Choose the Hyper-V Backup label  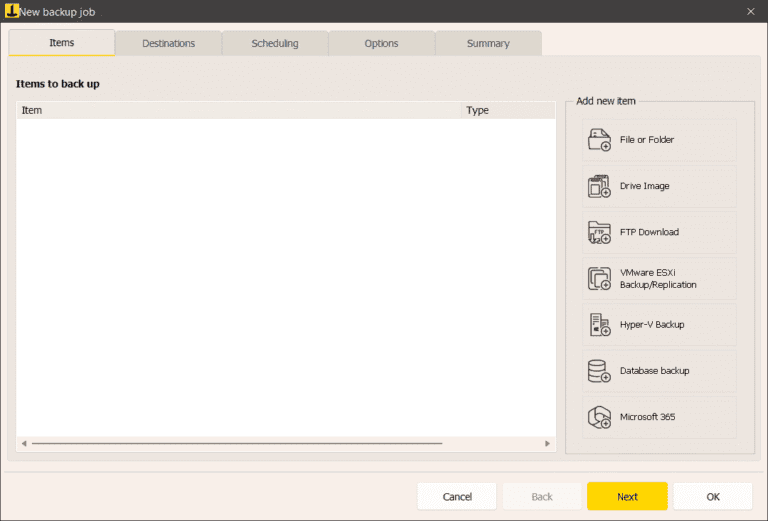(x=652, y=325)
